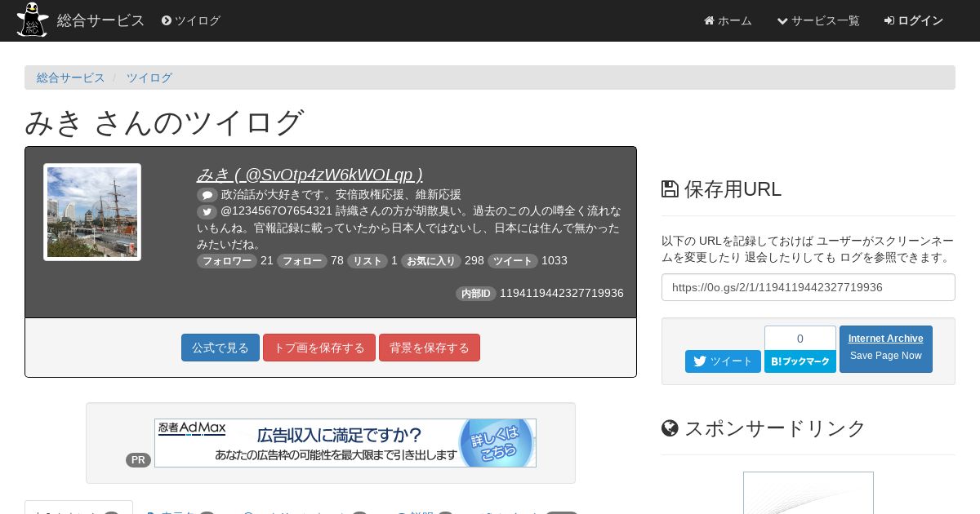Open 総合サービス breadcrumb link
The height and width of the screenshot is (514, 980).
(x=71, y=78)
